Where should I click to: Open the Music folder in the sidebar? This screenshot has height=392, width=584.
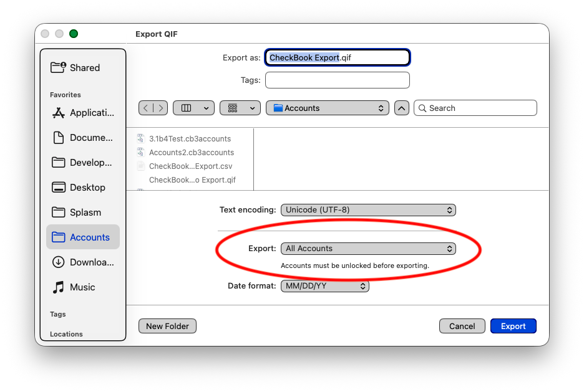(83, 287)
